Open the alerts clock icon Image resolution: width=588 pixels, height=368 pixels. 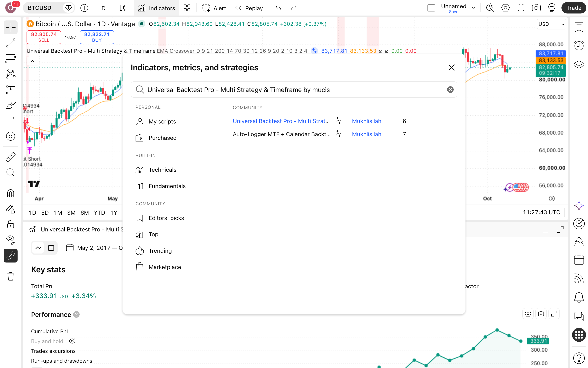point(579,45)
